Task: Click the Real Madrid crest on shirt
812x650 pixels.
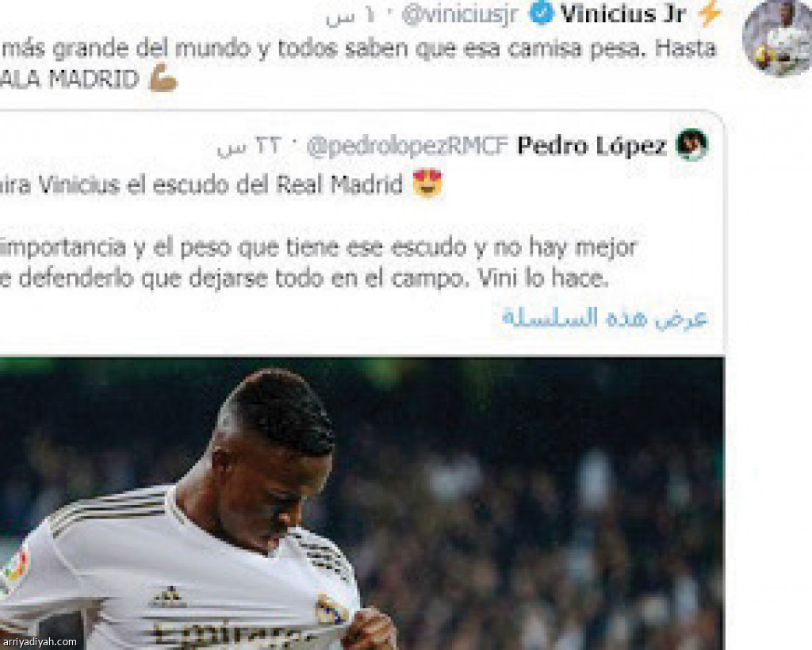Action: [331, 609]
